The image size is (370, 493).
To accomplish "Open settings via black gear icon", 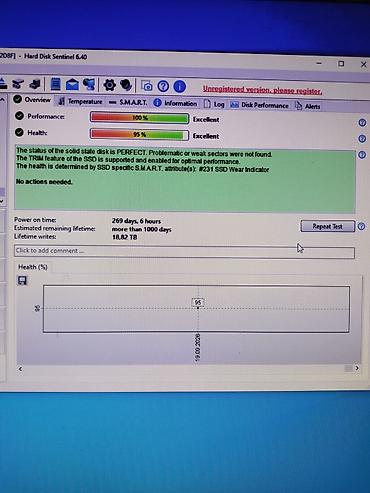I will click(109, 85).
